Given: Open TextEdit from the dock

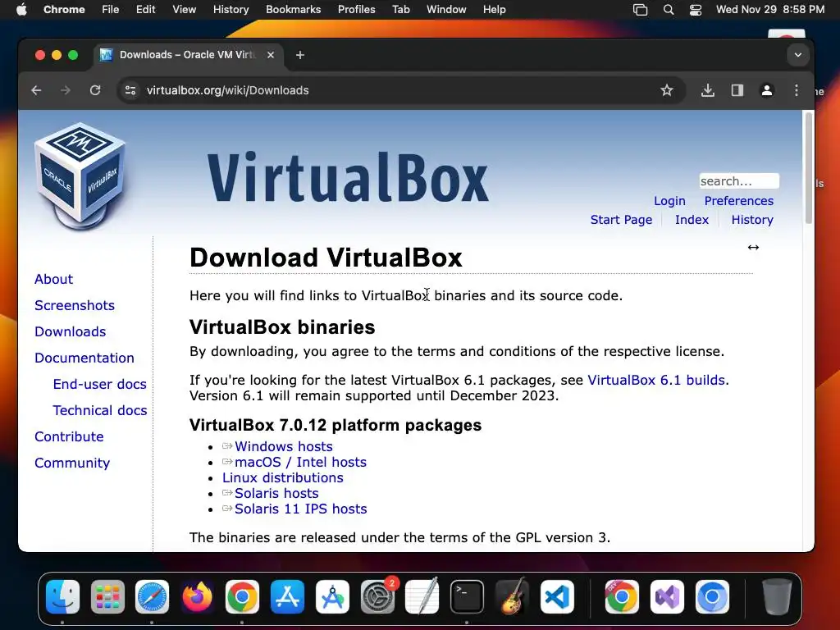Looking at the screenshot, I should [422, 597].
